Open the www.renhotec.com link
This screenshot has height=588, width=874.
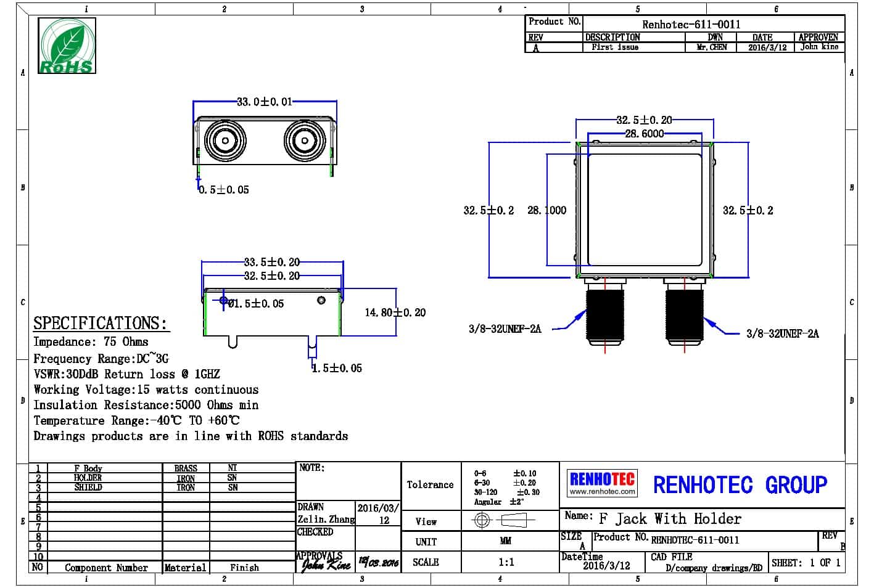point(601,492)
